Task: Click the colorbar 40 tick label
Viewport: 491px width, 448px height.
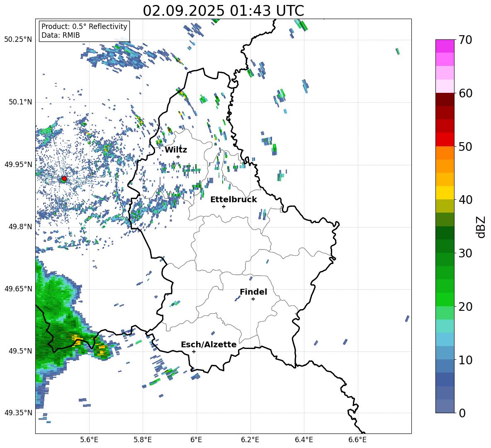Action: [x=465, y=200]
